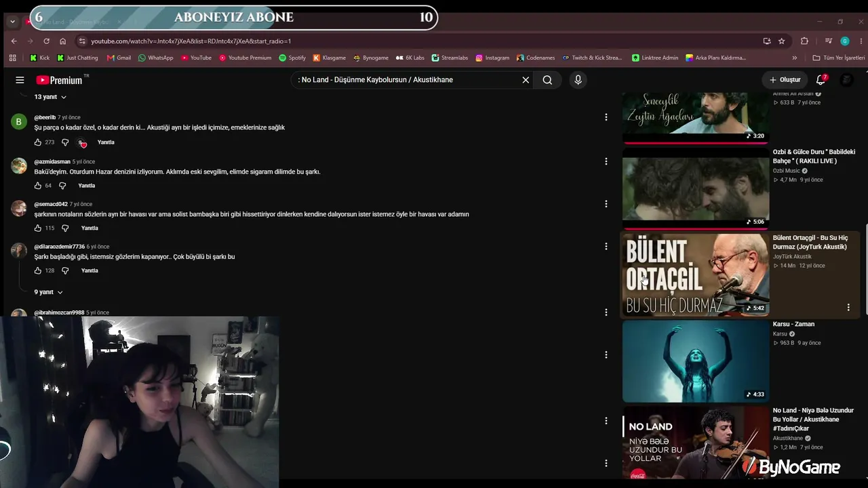This screenshot has width=868, height=488.
Task: Open the Instagram bookmark
Action: (x=492, y=58)
